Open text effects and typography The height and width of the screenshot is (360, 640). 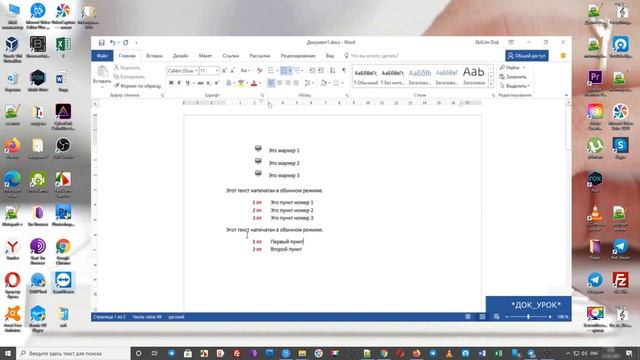click(x=229, y=83)
